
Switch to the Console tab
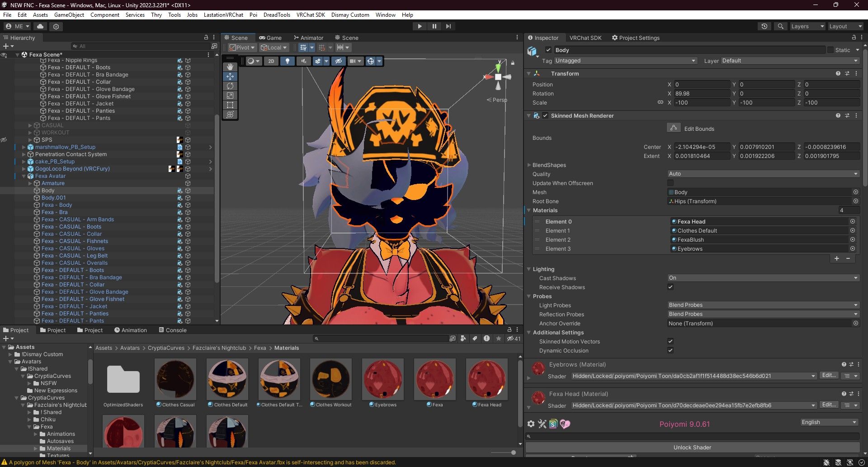coord(173,330)
